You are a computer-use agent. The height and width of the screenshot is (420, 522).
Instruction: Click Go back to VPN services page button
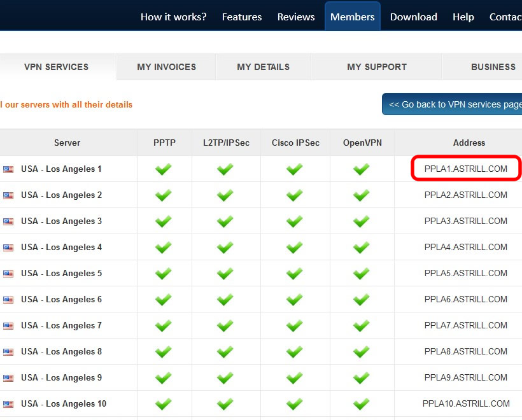[x=453, y=104]
